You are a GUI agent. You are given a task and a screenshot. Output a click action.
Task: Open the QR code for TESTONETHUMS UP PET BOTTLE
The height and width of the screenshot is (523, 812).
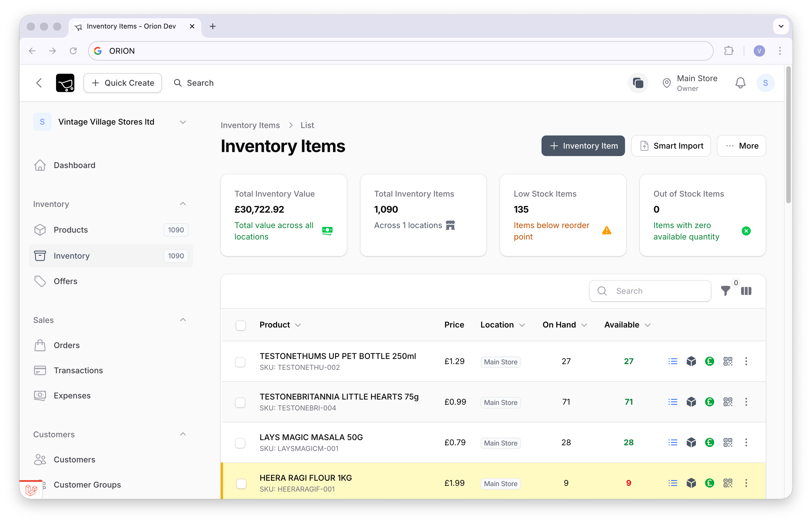pos(728,361)
